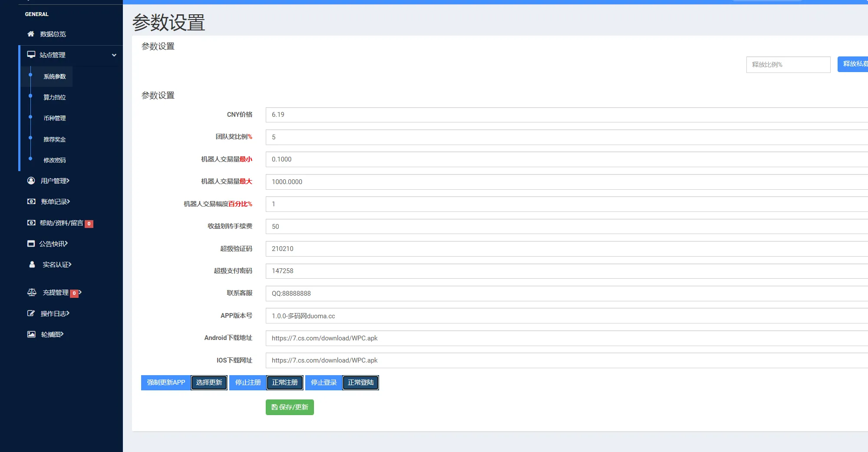Collapse the 站点管理 submenu chevron

pos(114,55)
